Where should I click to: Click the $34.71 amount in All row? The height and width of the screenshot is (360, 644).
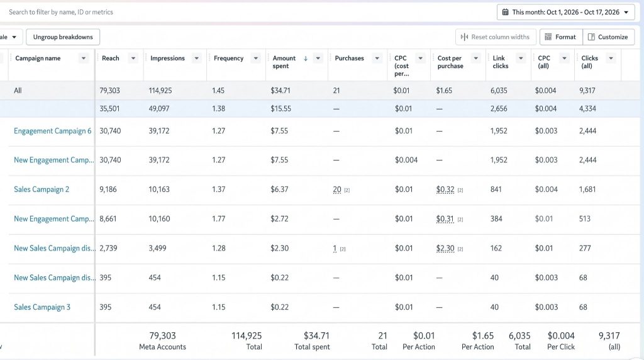point(280,91)
